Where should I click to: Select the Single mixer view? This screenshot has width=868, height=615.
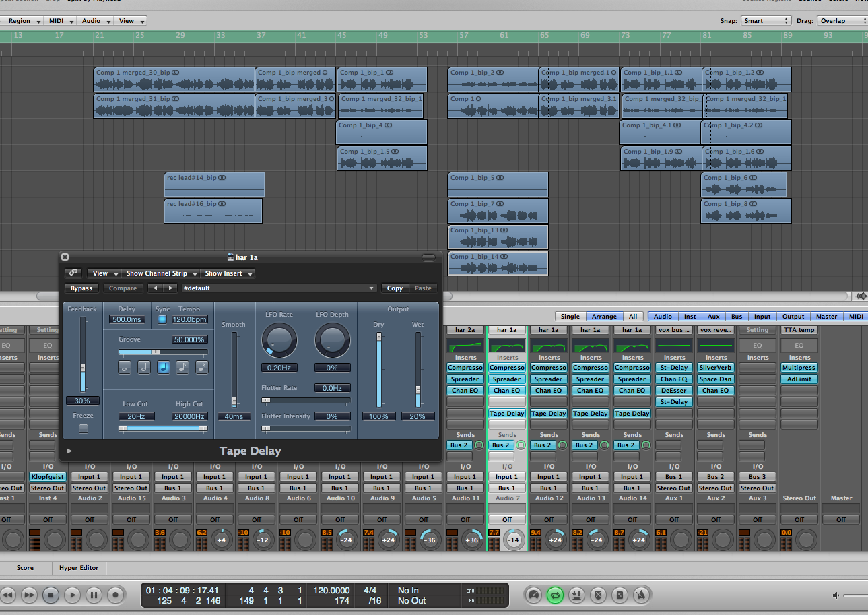coord(570,316)
